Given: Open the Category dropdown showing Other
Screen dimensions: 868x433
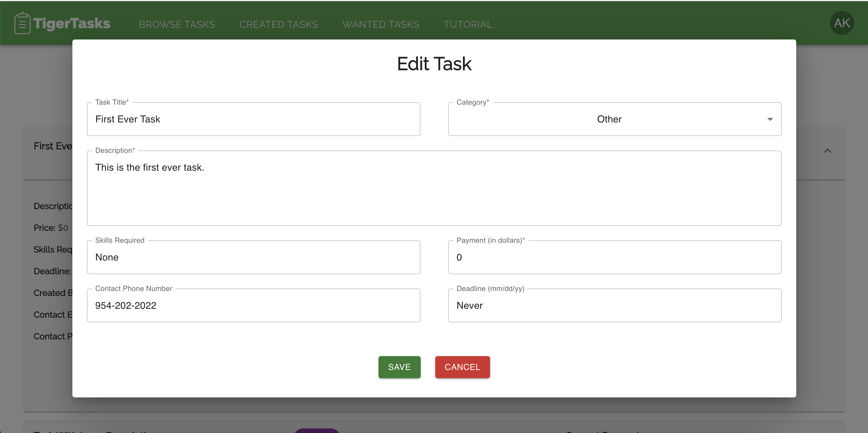Looking at the screenshot, I should (609, 119).
